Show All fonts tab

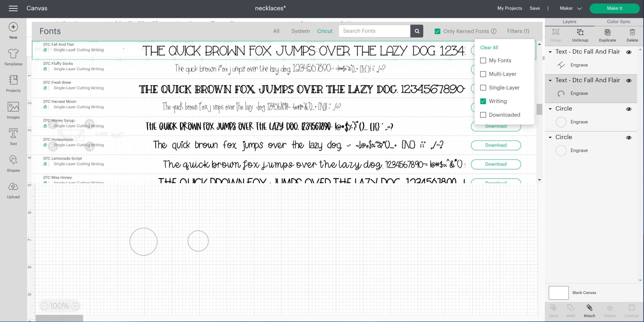point(276,31)
